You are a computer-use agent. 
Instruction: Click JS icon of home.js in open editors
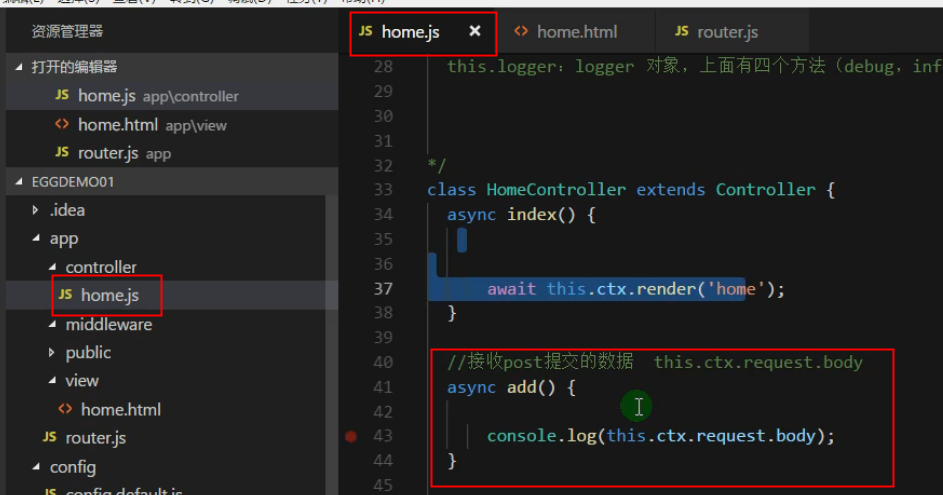click(62, 95)
